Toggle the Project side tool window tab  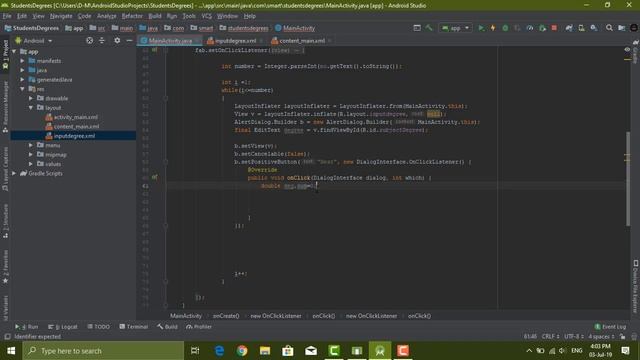coord(5,55)
